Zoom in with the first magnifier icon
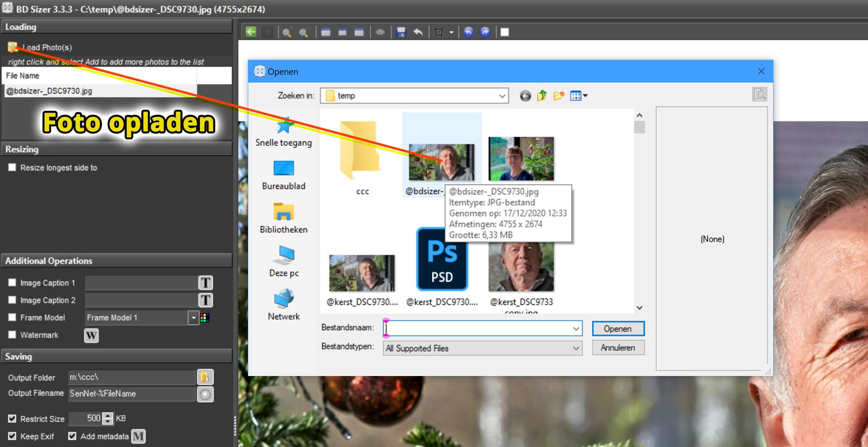Screen dimensions: 868x447 (x=287, y=32)
